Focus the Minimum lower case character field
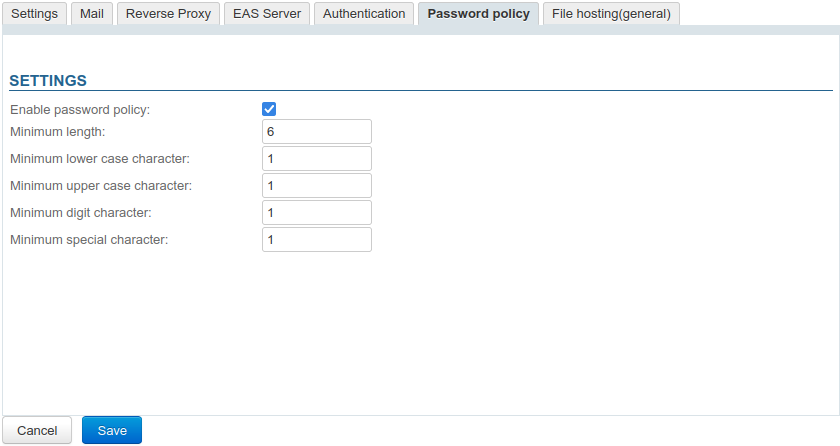840x446 pixels. coord(316,159)
